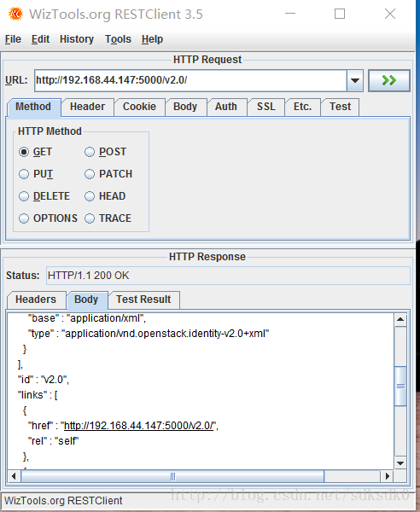Switch to the Header request tab

87,107
